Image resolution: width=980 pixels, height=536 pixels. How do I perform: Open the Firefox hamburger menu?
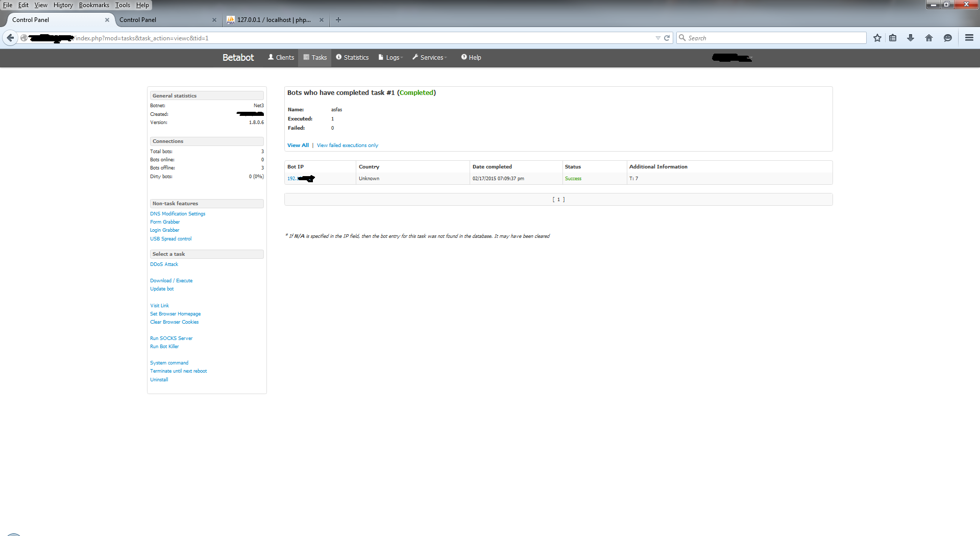click(969, 38)
